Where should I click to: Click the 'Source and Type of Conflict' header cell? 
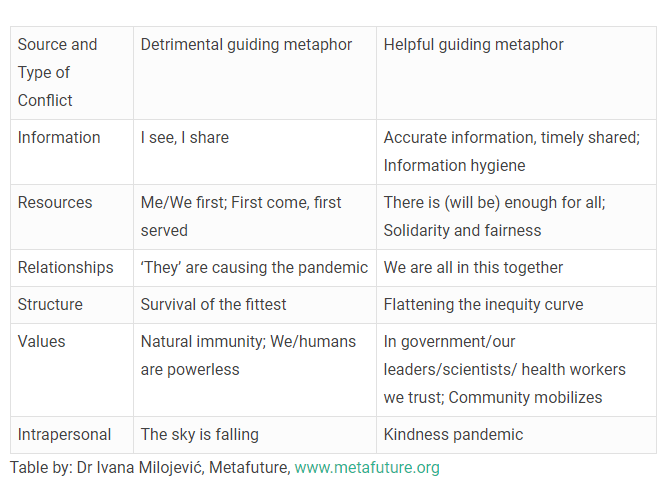(58, 72)
